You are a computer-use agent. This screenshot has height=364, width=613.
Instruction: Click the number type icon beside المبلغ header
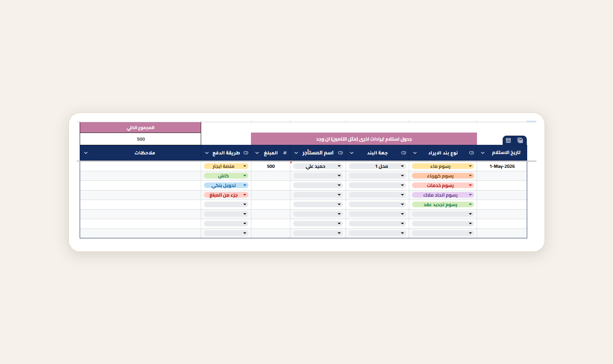285,153
